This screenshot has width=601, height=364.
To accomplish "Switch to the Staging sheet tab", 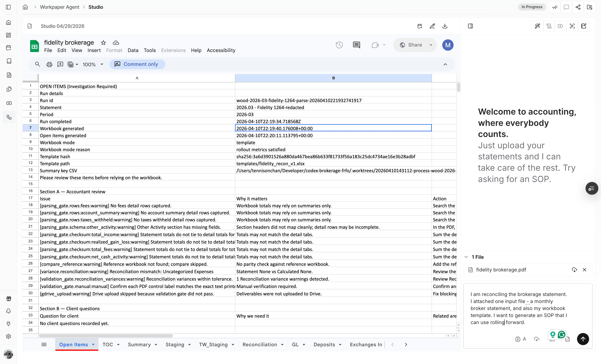I will point(175,345).
